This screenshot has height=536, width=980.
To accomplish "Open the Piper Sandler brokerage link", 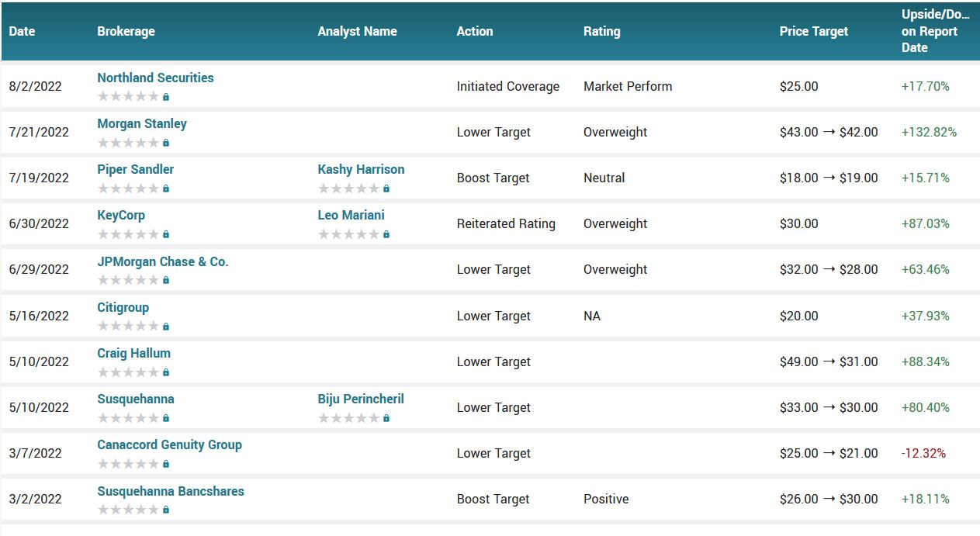I will click(136, 169).
